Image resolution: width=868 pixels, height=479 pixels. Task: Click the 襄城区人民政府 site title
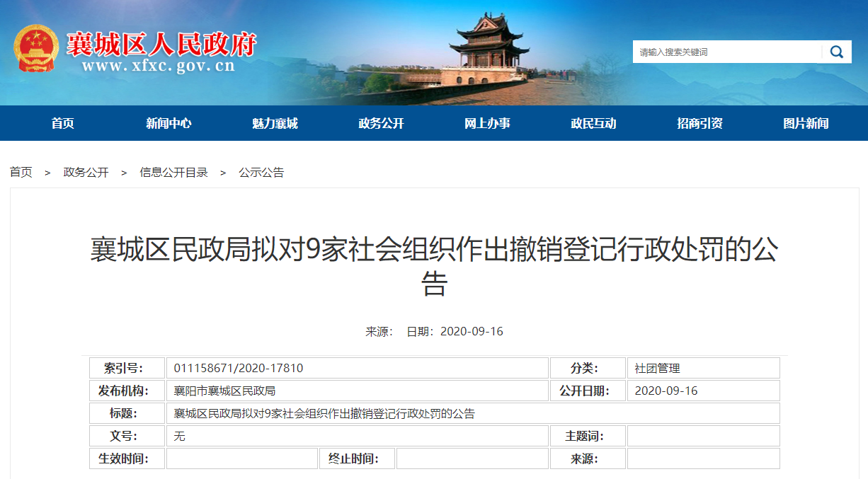click(x=161, y=44)
